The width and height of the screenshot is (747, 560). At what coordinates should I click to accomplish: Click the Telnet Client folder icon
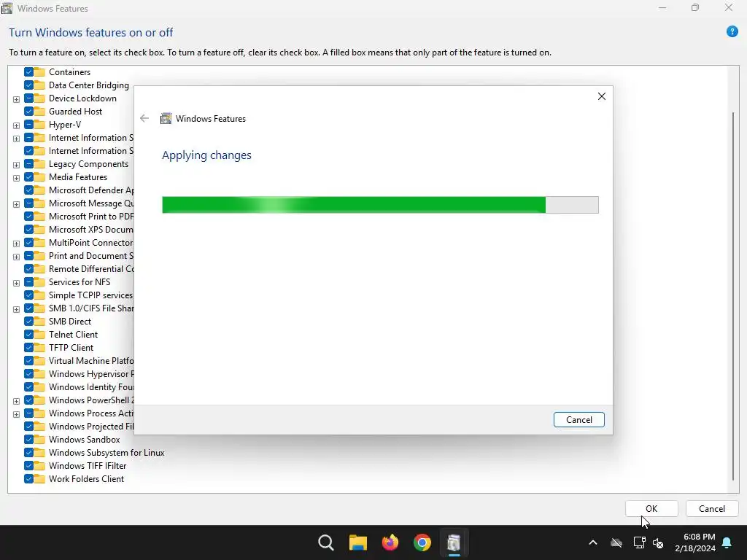pos(39,334)
